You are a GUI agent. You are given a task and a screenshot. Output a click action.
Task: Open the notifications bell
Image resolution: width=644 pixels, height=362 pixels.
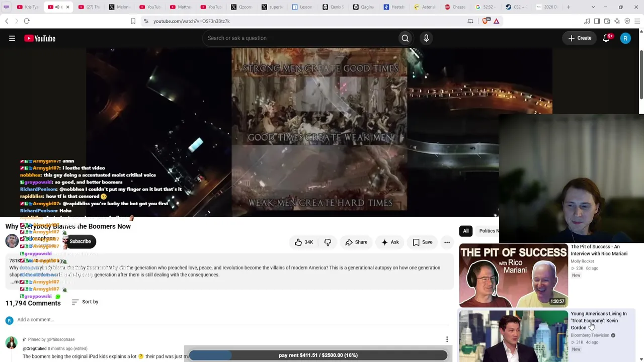tap(606, 38)
